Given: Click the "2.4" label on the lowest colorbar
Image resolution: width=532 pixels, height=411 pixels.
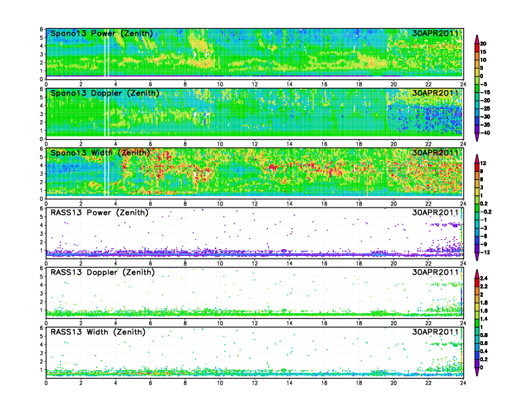Looking at the screenshot, I should click(484, 279).
